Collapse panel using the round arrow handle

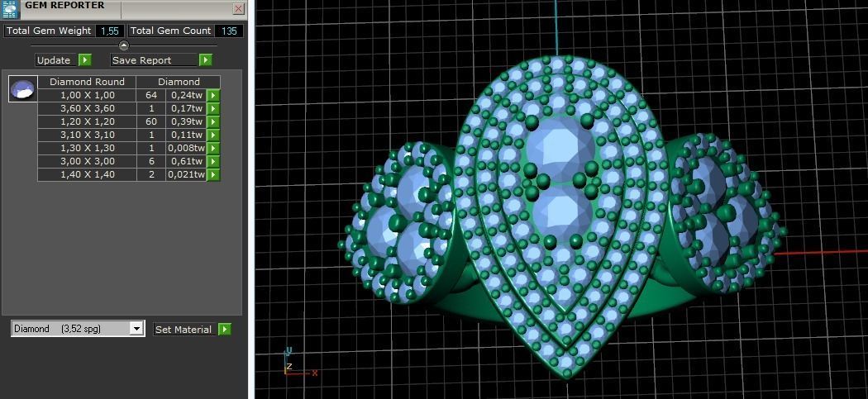123,45
